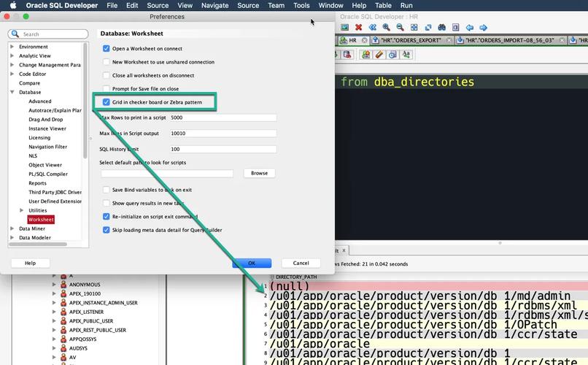Click the Cancel button in Preferences
Screen dimensions: 588x365
pos(301,263)
